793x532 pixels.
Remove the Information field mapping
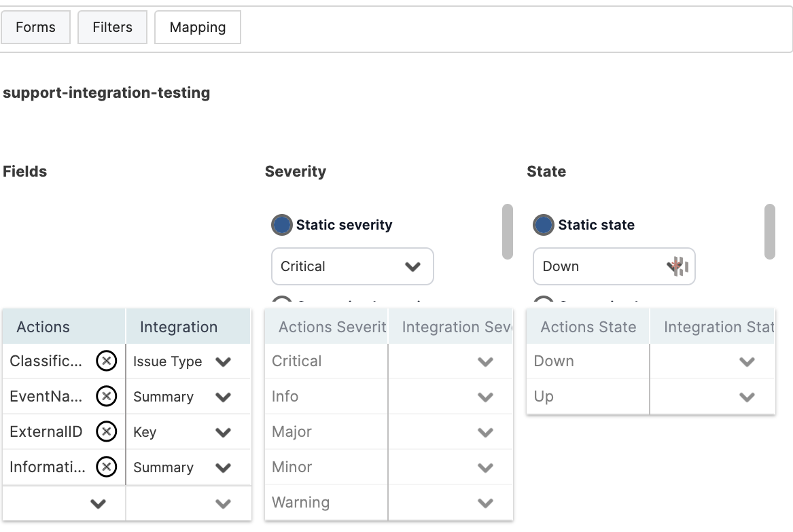click(x=106, y=467)
